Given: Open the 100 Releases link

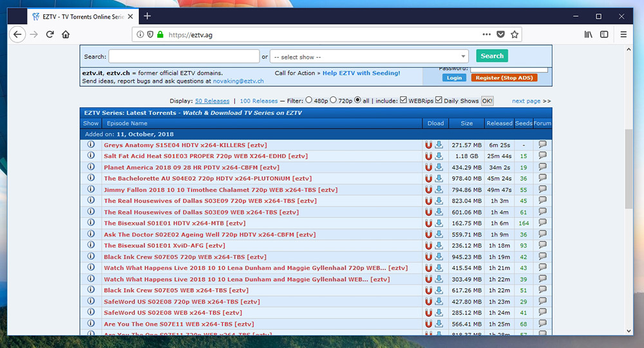Looking at the screenshot, I should 259,101.
